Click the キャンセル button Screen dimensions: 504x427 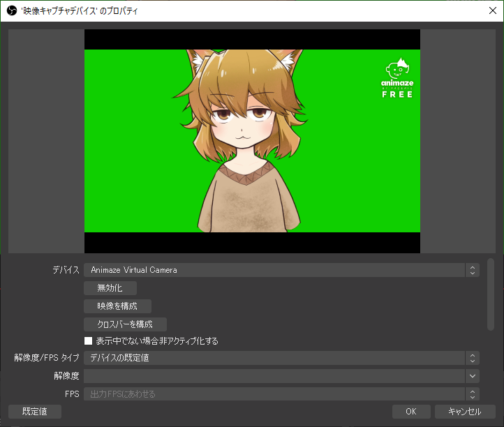click(465, 412)
